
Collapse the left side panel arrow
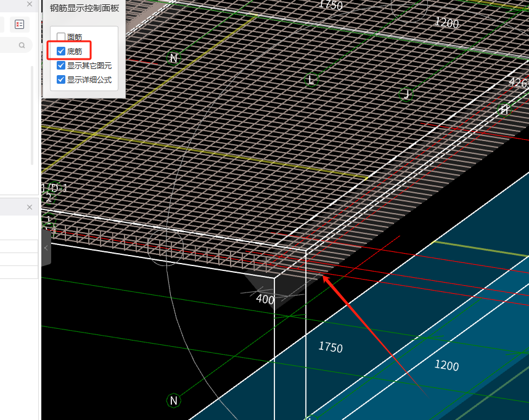click(x=46, y=248)
